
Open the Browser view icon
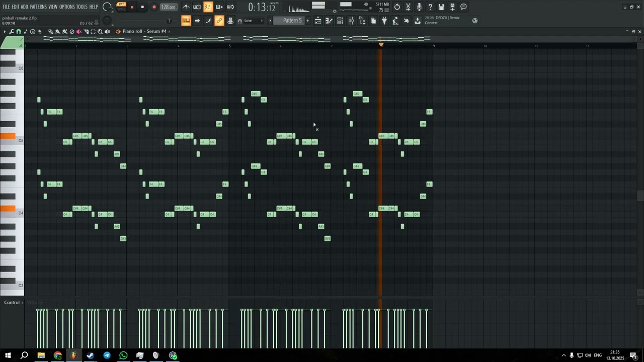pos(362,21)
